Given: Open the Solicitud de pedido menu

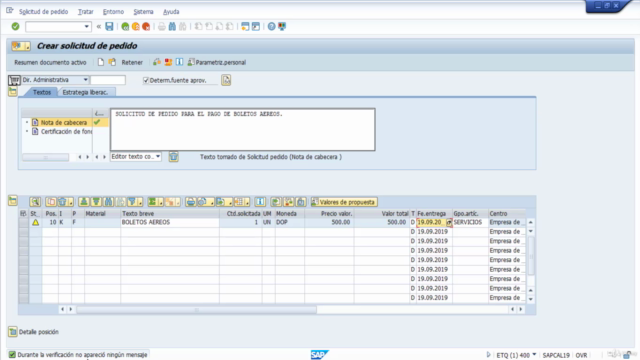Looking at the screenshot, I should tap(44, 11).
